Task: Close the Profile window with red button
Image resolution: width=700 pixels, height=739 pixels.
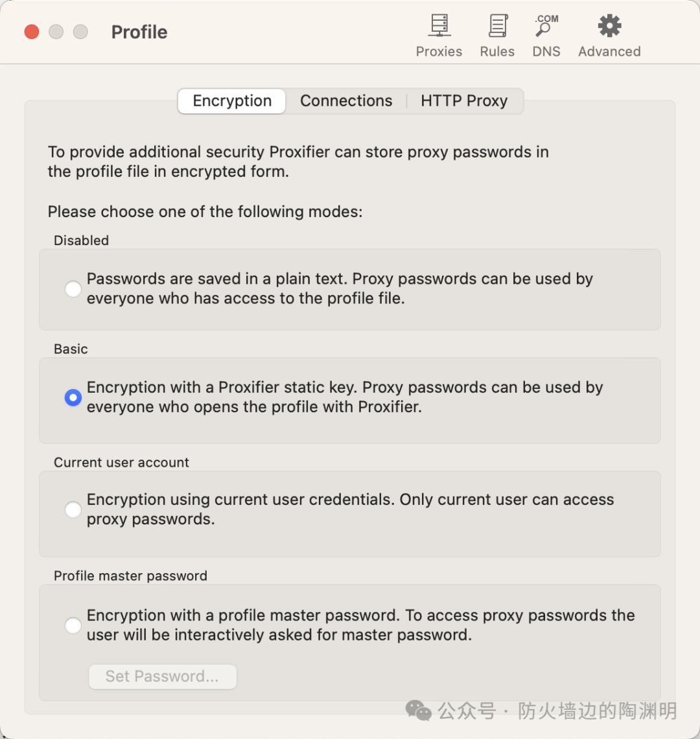Action: pos(32,32)
